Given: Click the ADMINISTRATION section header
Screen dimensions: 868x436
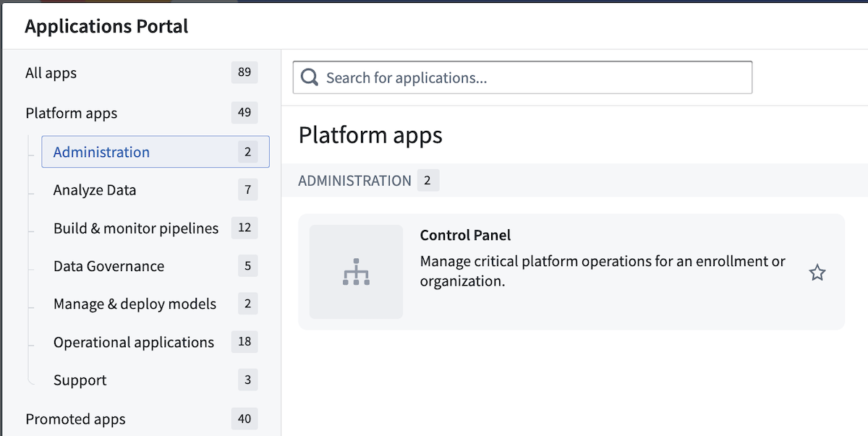Looking at the screenshot, I should [x=354, y=181].
